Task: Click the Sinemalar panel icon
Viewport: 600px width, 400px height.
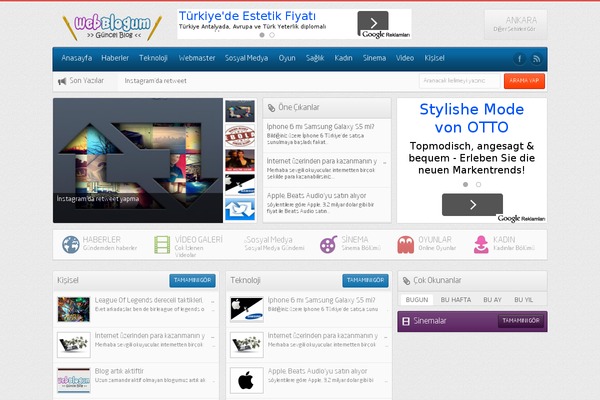Action: click(x=406, y=321)
